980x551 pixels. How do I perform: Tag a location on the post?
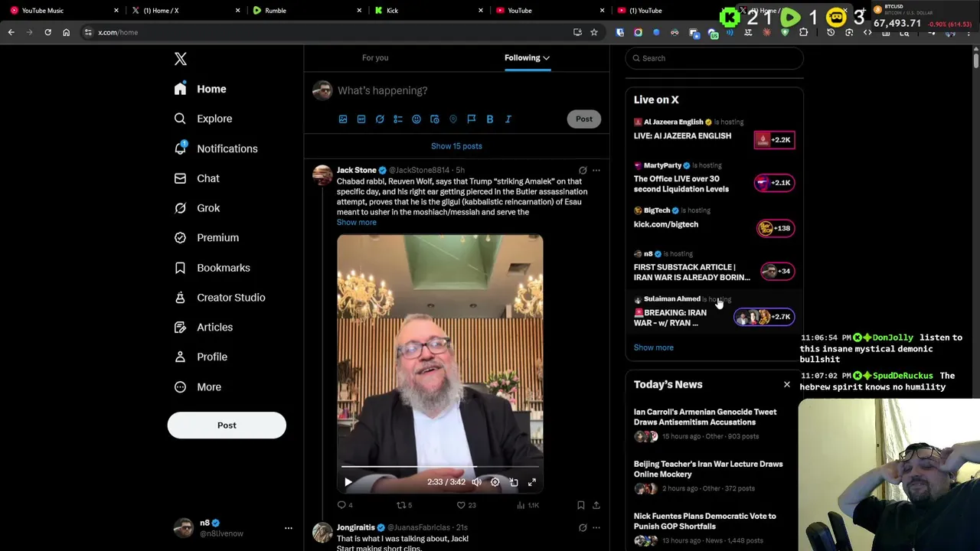click(453, 119)
